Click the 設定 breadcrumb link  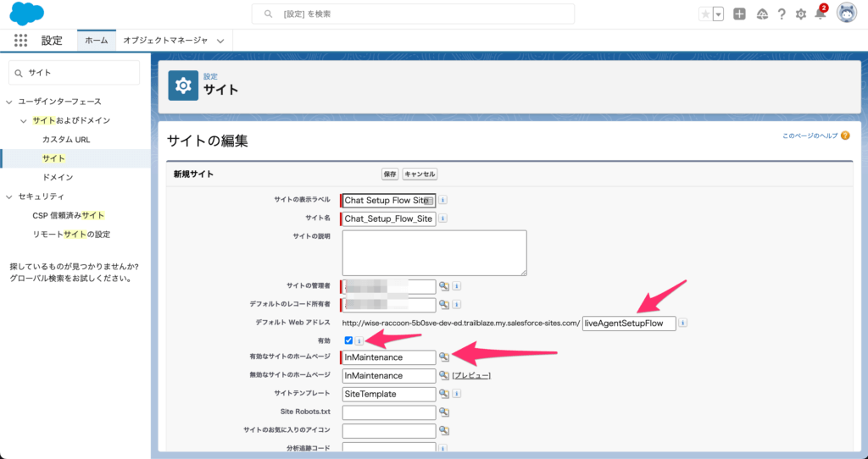[210, 76]
